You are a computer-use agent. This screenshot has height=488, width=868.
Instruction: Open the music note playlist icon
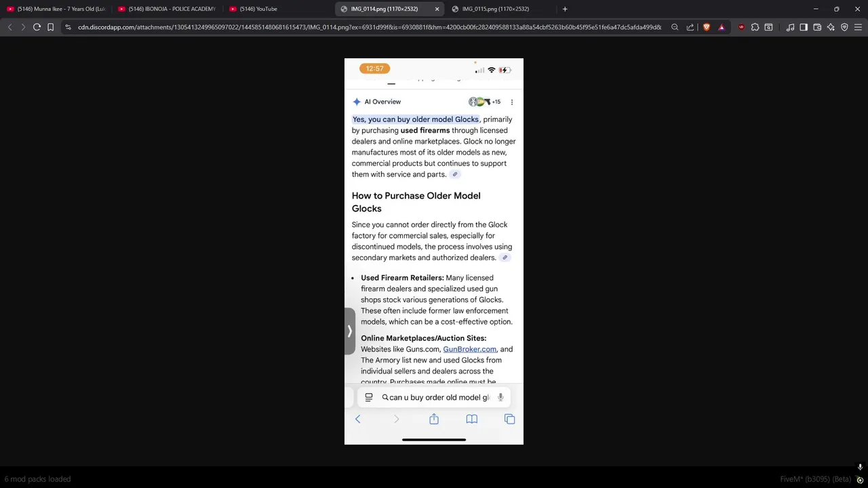[790, 27]
